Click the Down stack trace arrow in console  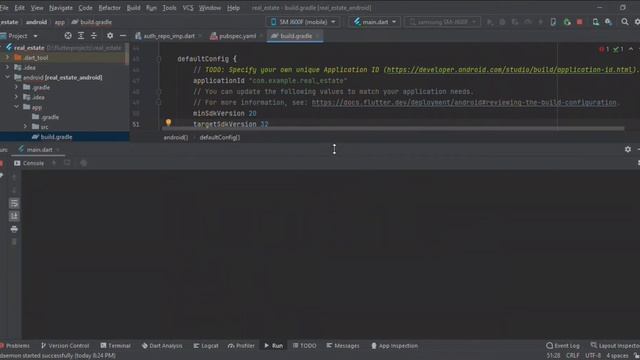click(x=14, y=190)
